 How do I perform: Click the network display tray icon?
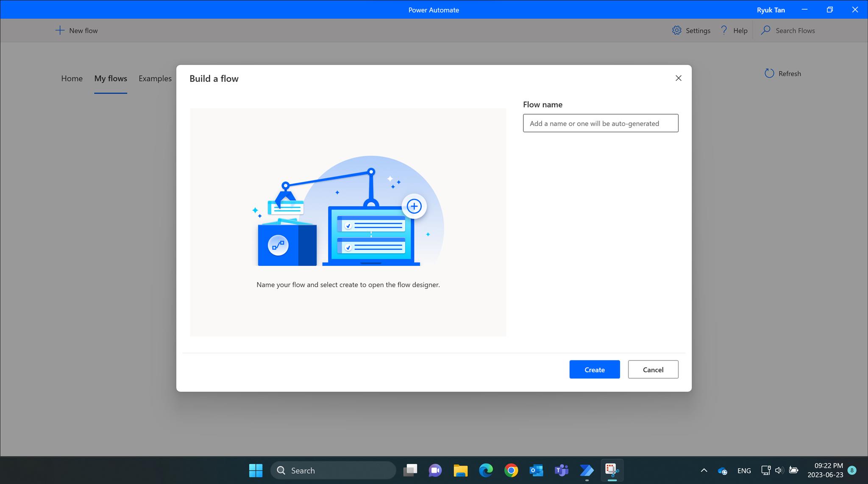pyautogui.click(x=766, y=470)
